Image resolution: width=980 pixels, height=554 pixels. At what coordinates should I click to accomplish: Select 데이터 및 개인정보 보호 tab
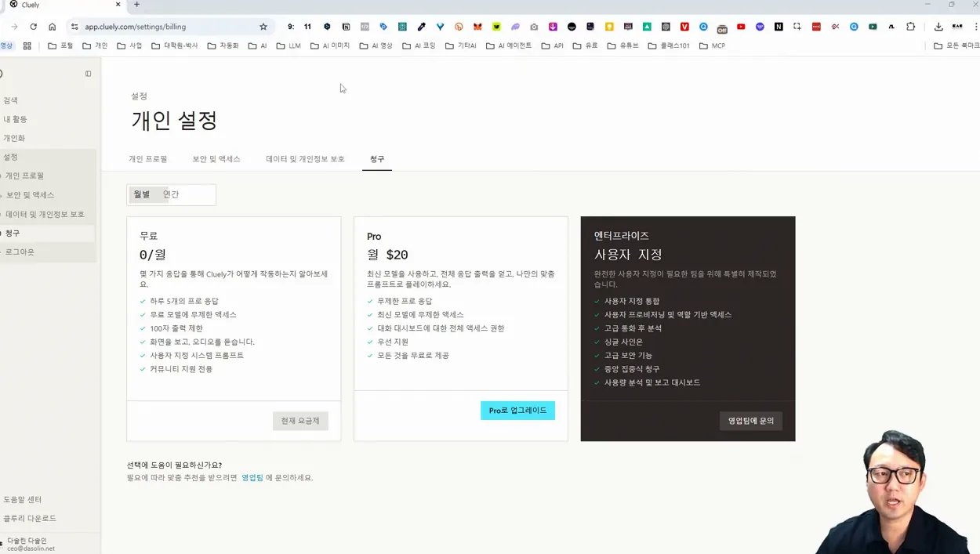pos(305,159)
